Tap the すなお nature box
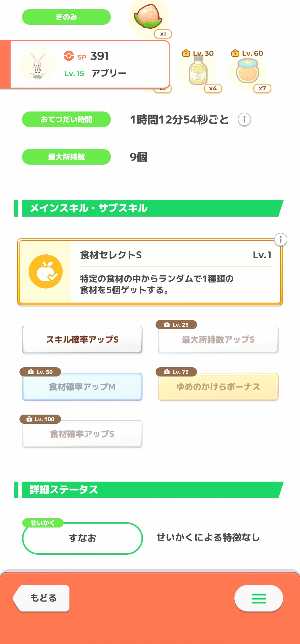This screenshot has height=644, width=300. click(82, 538)
